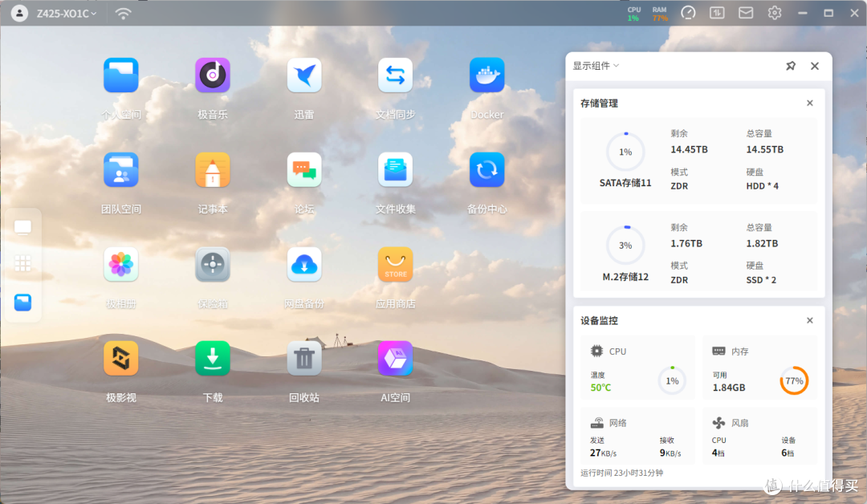
Task: Open the 下载 download app
Action: (x=212, y=358)
